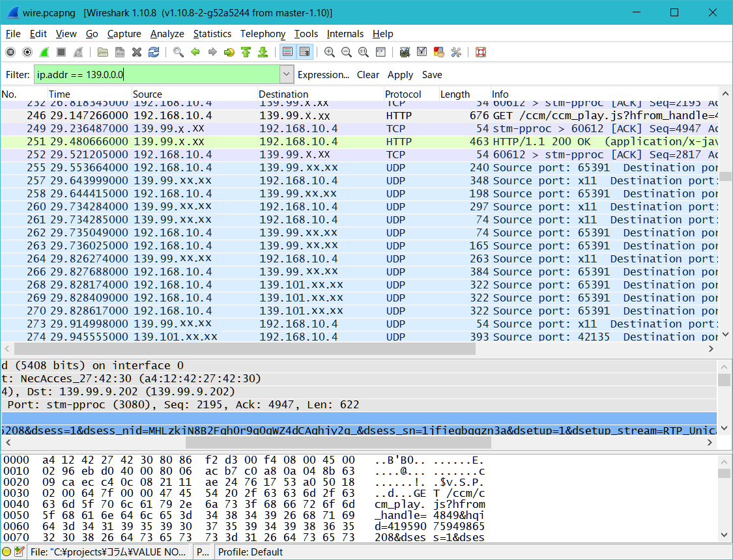The height and width of the screenshot is (560, 733).
Task: Open the filter Expression builder
Action: (x=323, y=75)
